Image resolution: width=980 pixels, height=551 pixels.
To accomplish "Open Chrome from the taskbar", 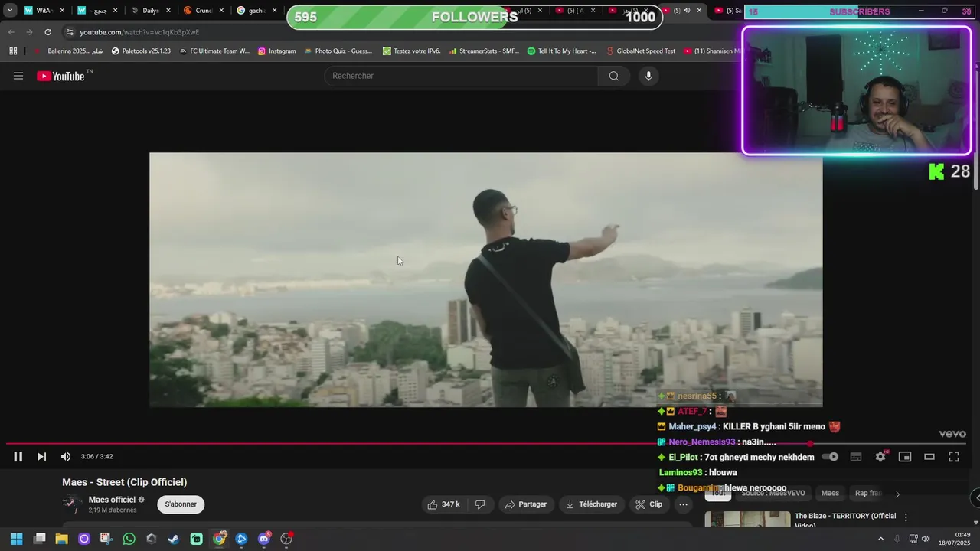I will point(219,539).
